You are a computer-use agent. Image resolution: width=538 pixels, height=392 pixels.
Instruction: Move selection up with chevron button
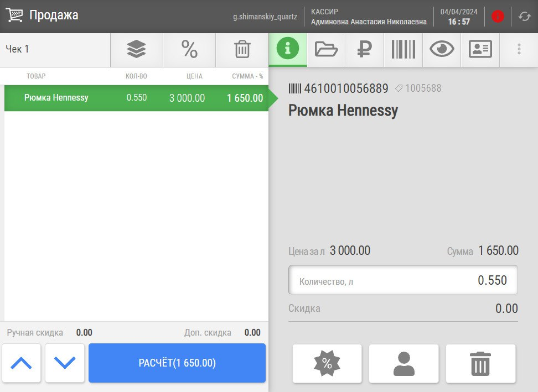point(21,363)
